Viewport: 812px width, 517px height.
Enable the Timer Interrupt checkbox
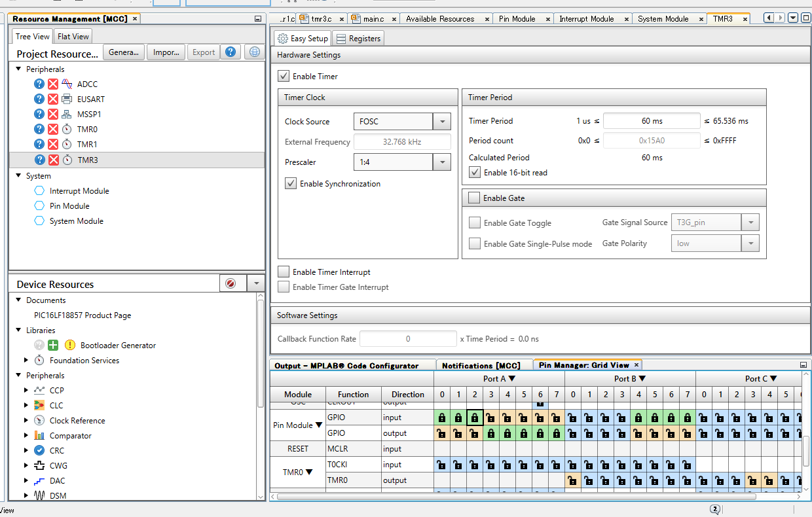[284, 272]
